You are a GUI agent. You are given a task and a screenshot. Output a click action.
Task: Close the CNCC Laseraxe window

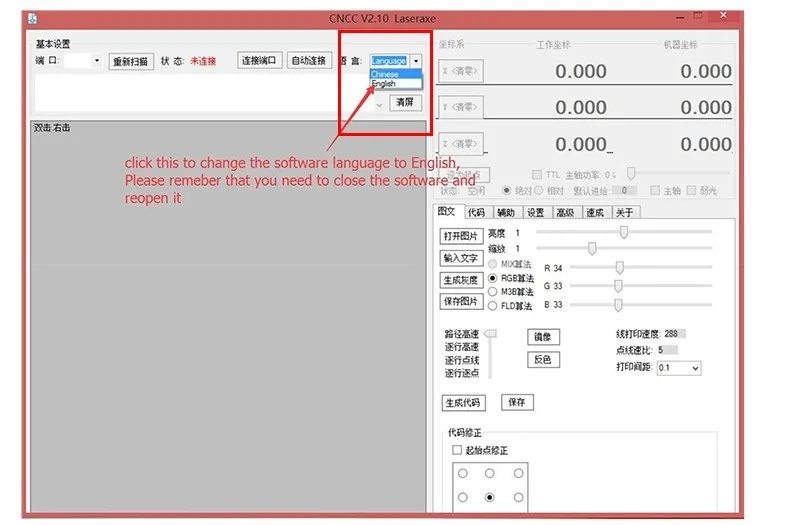[723, 15]
